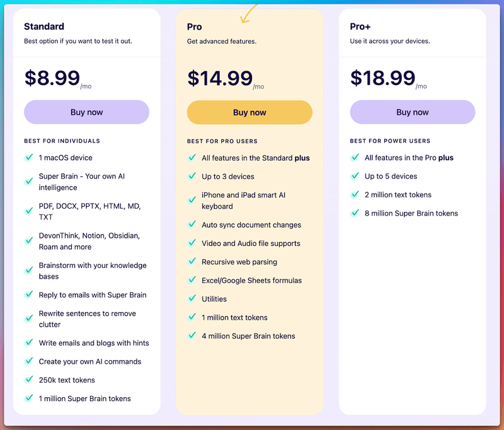Select the checkmark next to Excel/Google Sheets formulas
The image size is (504, 430).
(x=192, y=280)
